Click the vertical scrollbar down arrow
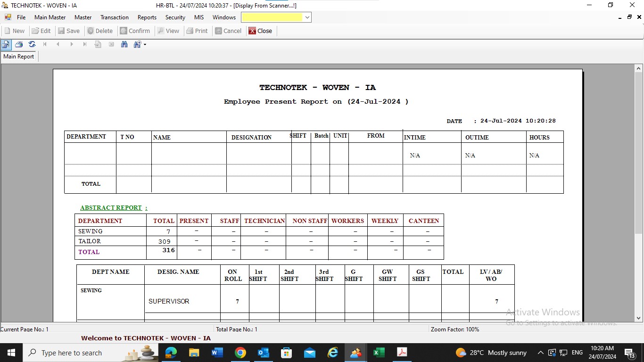Image resolution: width=644 pixels, height=362 pixels. point(639,318)
